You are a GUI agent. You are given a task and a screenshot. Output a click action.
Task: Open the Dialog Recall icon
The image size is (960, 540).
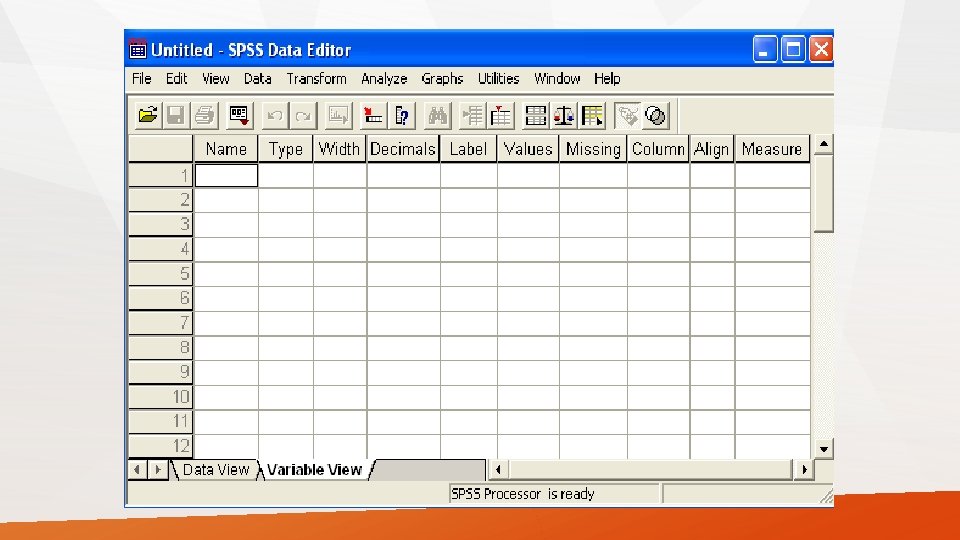click(x=239, y=115)
